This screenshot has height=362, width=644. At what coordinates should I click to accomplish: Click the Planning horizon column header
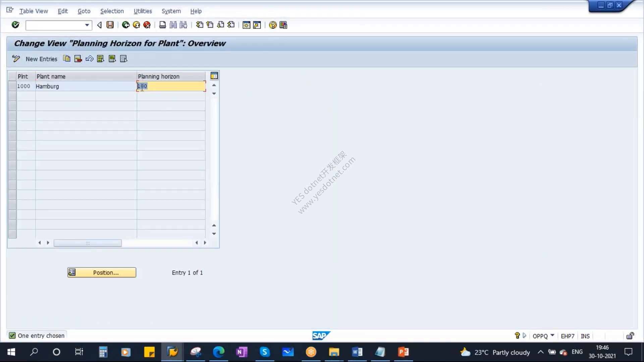coord(171,76)
